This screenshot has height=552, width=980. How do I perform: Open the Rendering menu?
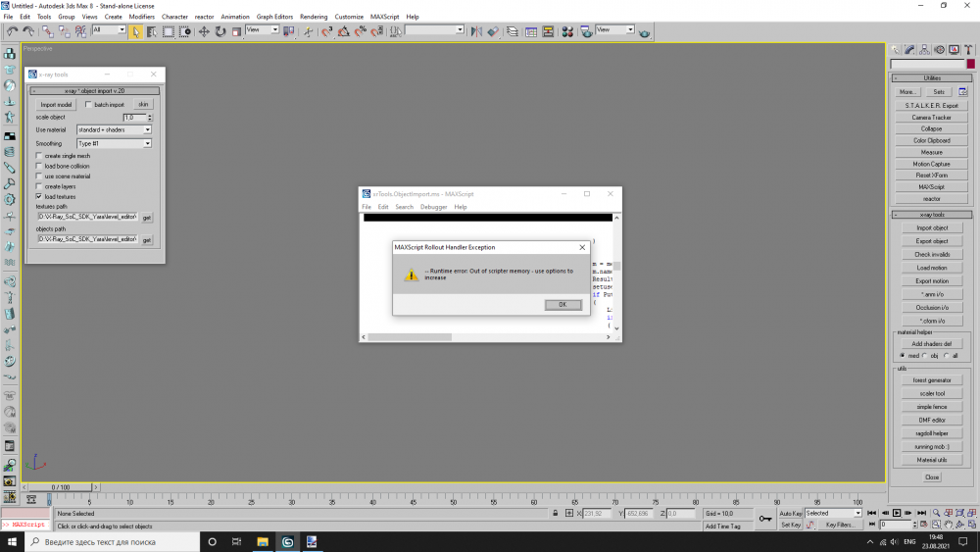(x=314, y=17)
